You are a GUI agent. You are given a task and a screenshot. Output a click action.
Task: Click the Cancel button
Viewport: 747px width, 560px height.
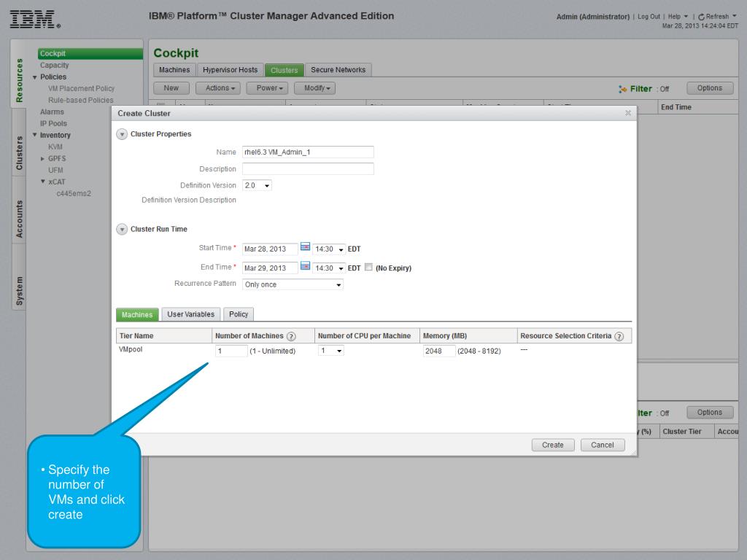[602, 445]
